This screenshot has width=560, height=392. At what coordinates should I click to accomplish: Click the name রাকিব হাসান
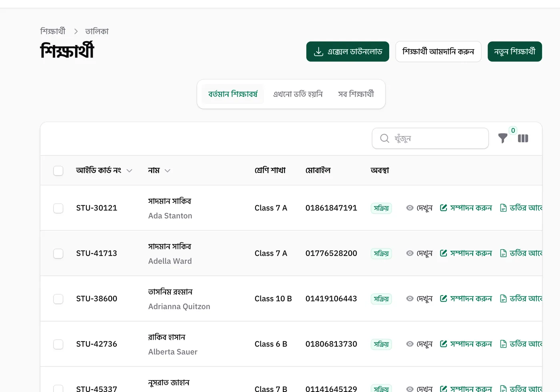(x=167, y=337)
